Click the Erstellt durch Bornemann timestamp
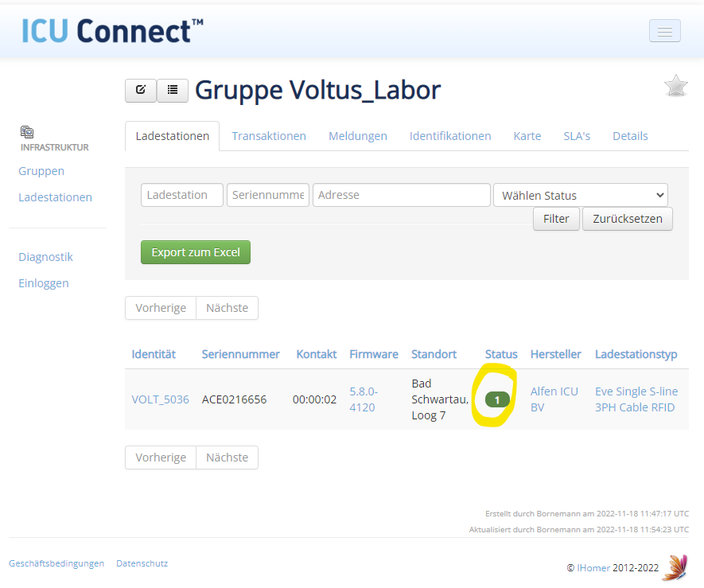 587,513
